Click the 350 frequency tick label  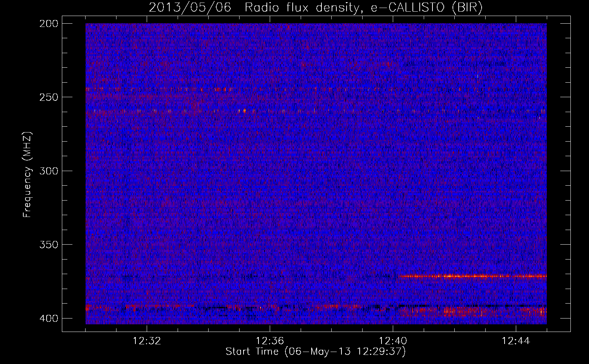(x=48, y=245)
